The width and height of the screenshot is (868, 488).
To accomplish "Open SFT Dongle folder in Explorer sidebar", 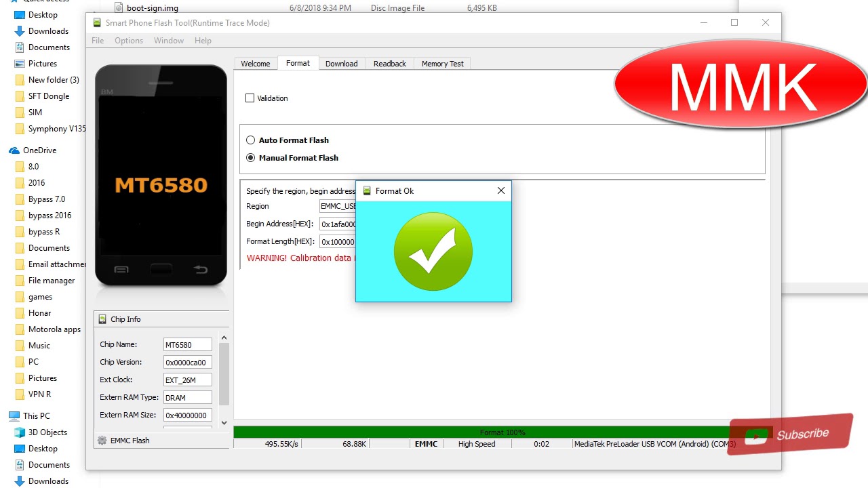I will 49,96.
